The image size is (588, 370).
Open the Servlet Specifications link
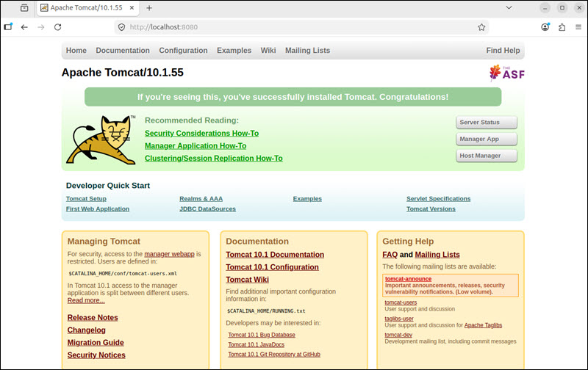[x=438, y=199]
